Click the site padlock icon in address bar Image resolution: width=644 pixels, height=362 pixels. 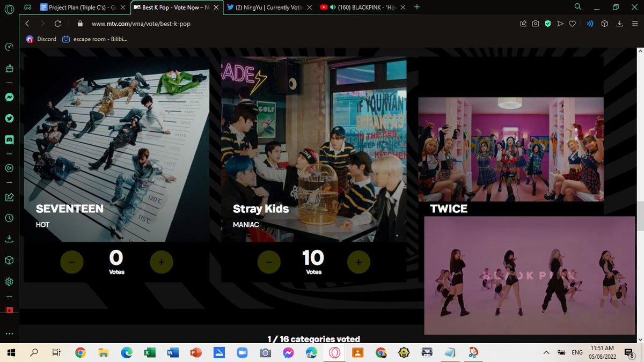tap(80, 24)
